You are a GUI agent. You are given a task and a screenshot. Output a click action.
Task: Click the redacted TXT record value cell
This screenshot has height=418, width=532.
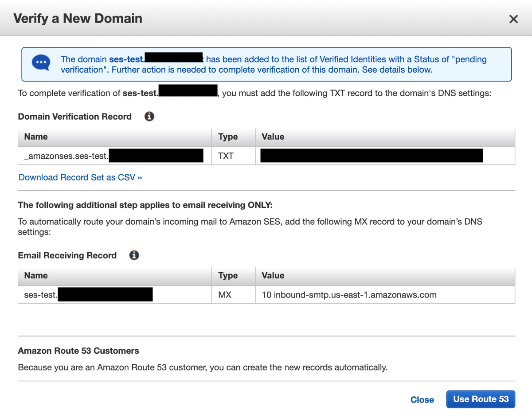[372, 156]
